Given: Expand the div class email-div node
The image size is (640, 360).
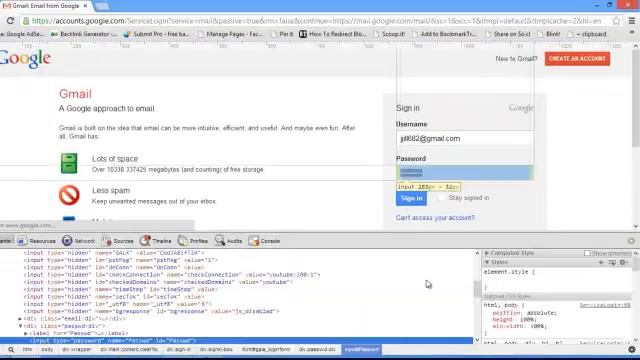Looking at the screenshot, I should point(20,319).
